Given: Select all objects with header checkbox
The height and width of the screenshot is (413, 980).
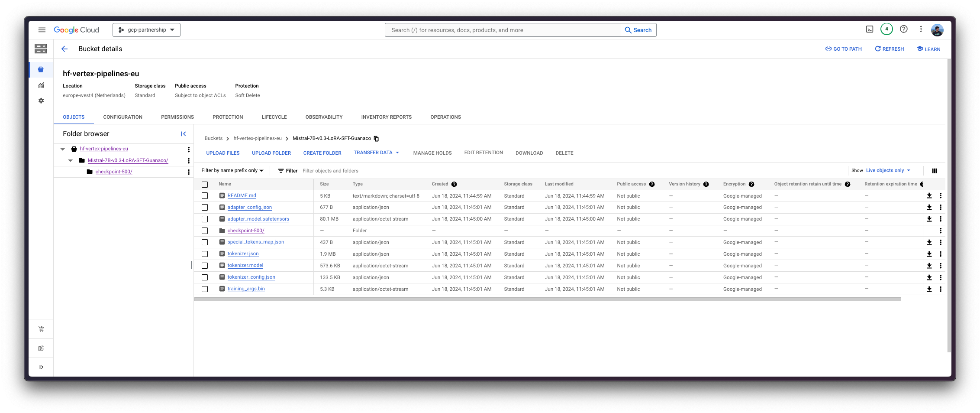Looking at the screenshot, I should [x=205, y=185].
